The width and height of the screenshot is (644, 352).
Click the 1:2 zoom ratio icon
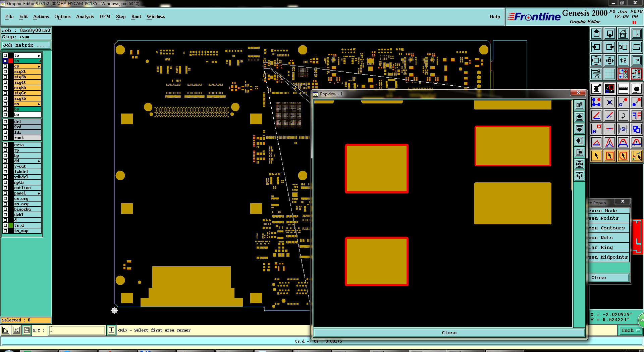coord(623,60)
